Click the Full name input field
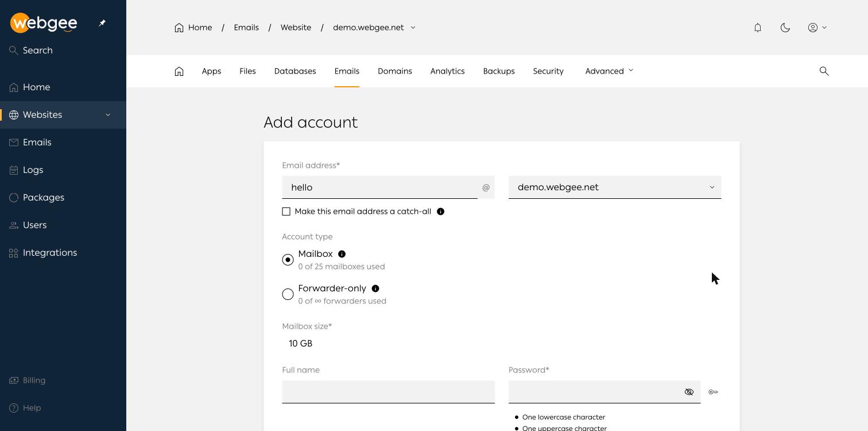868x431 pixels. [388, 392]
